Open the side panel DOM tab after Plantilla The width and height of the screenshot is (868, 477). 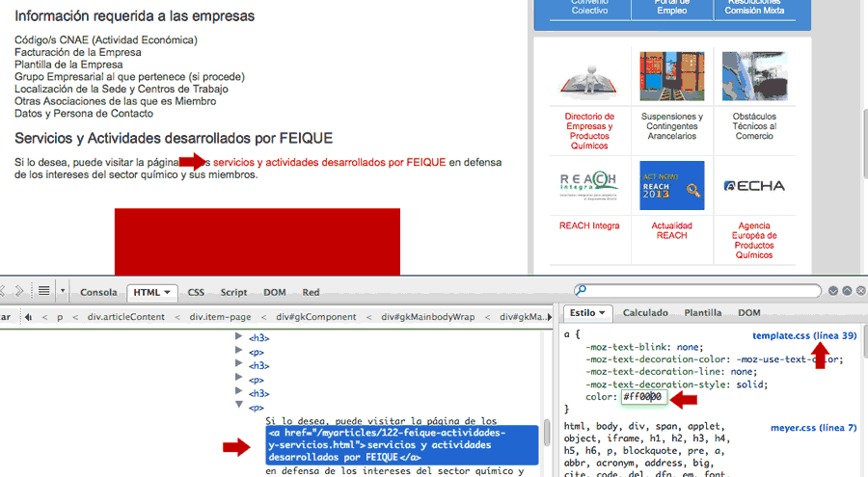coord(749,313)
